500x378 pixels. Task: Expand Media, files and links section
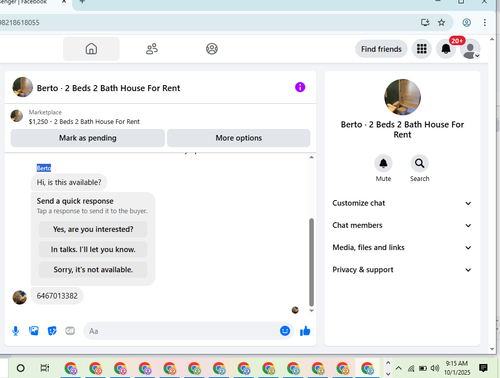402,247
